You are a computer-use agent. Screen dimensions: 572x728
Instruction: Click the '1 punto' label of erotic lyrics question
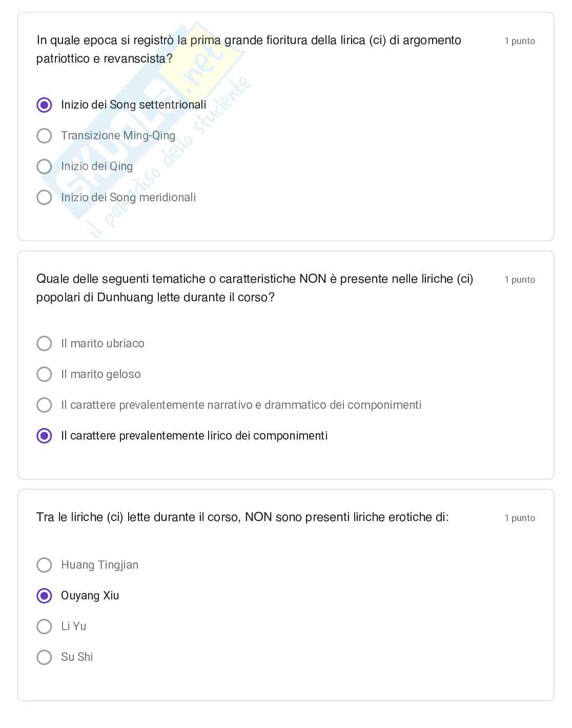click(520, 518)
